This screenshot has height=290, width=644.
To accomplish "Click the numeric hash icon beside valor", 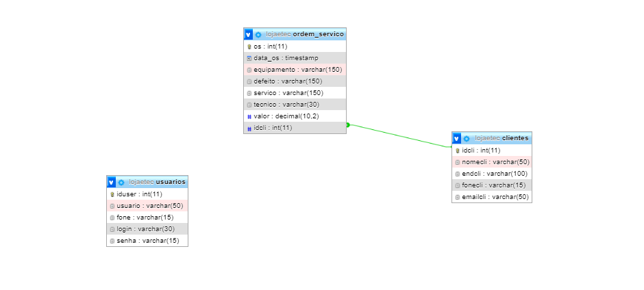I will (x=249, y=116).
